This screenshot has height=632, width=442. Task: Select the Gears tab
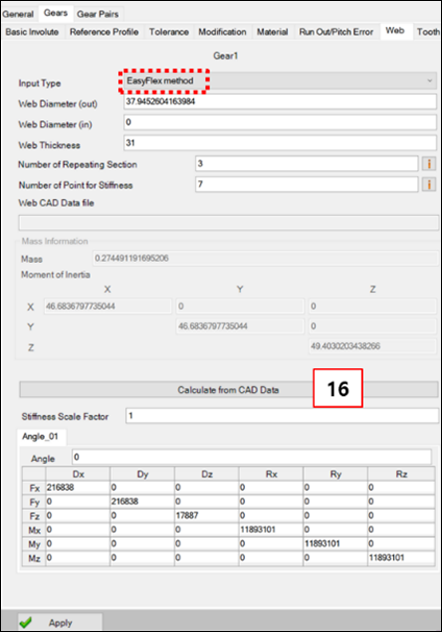click(56, 13)
